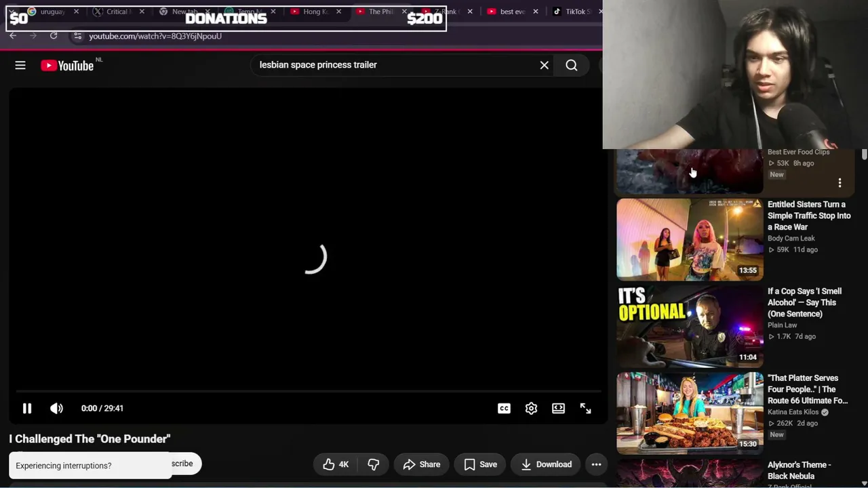The height and width of the screenshot is (488, 868).
Task: Go to the YouTube home logo
Action: pyautogui.click(x=67, y=66)
